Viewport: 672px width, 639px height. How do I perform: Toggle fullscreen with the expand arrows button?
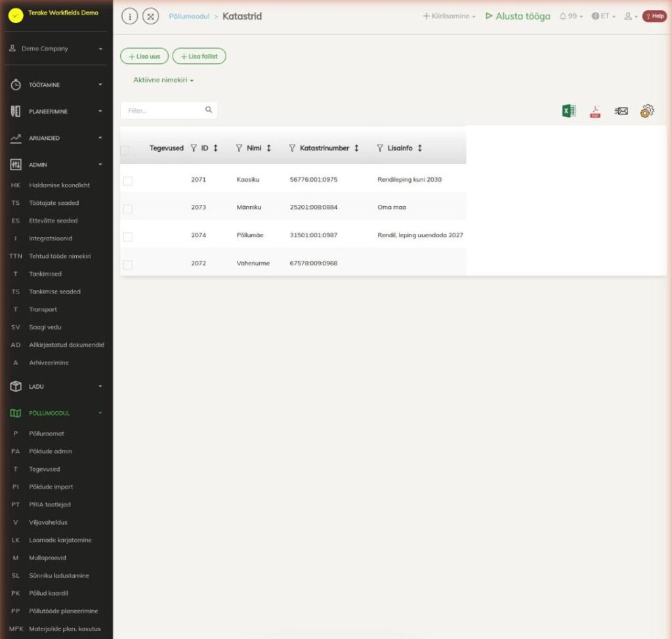tap(150, 16)
